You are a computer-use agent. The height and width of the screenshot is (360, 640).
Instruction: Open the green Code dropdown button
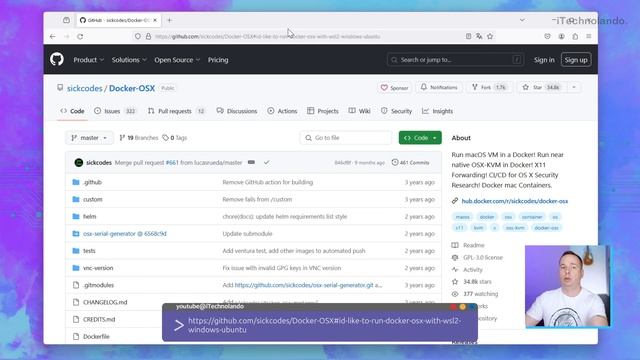(420, 138)
